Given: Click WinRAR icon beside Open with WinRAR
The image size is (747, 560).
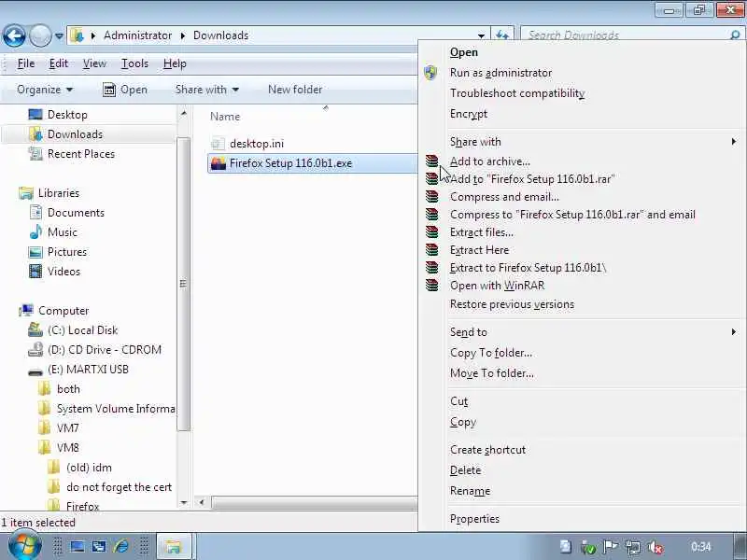Looking at the screenshot, I should [x=431, y=286].
